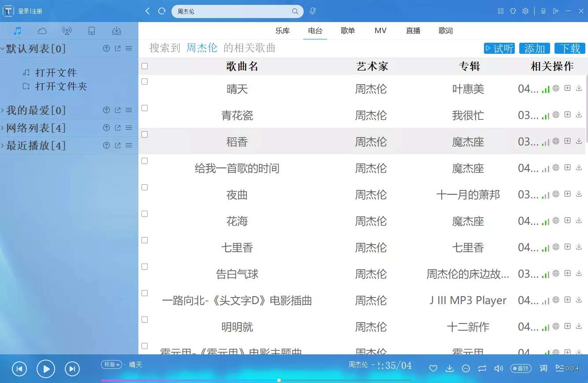The image size is (588, 383).
Task: Upload icon for 默认列表
Action: click(x=106, y=48)
